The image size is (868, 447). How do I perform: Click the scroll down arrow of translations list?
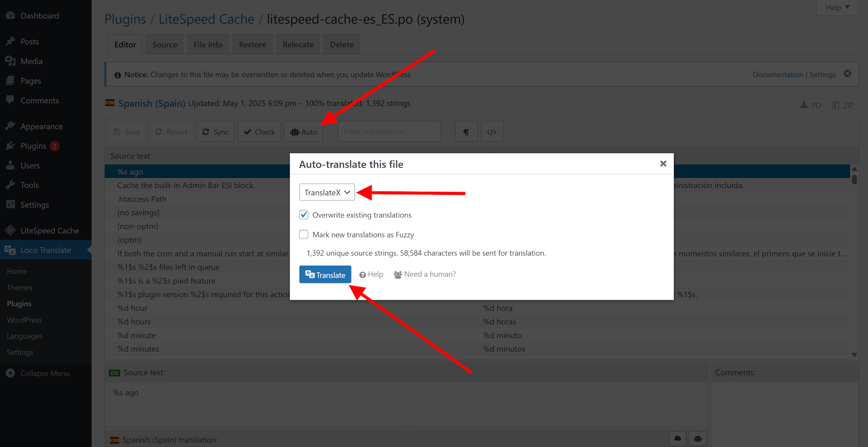point(854,355)
